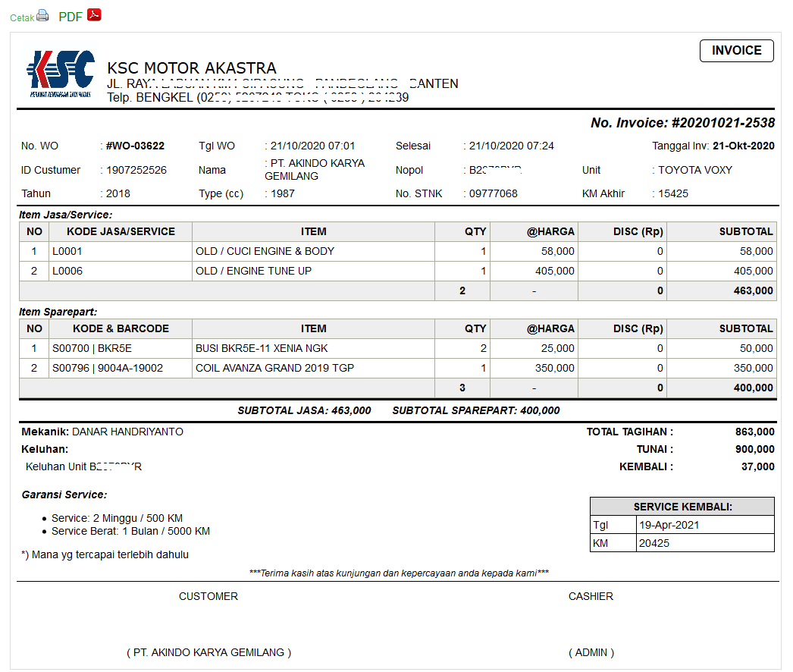Screen dimensions: 793x672
Task: Click SUBTOTAL SPAREPART: 400,000 summary
Action: [476, 410]
